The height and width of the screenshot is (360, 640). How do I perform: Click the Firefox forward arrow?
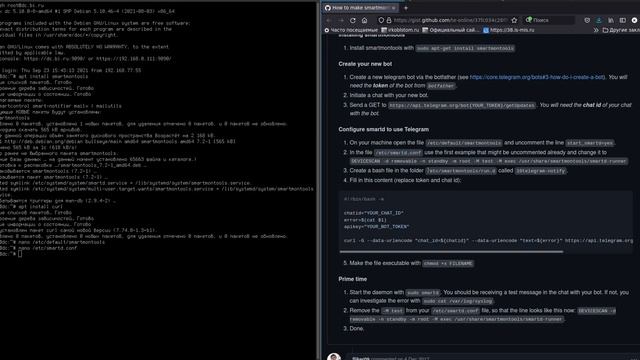341,20
